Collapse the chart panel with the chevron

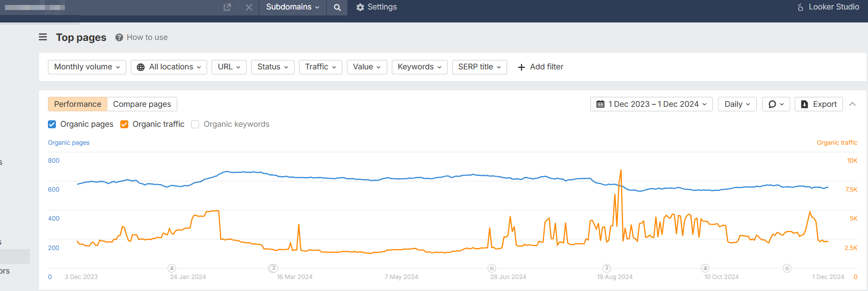853,104
